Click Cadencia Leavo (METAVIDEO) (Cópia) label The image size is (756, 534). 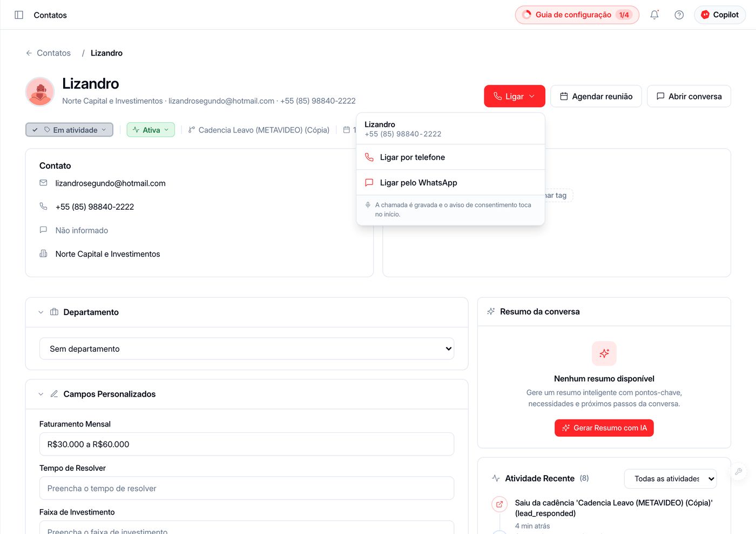(264, 130)
